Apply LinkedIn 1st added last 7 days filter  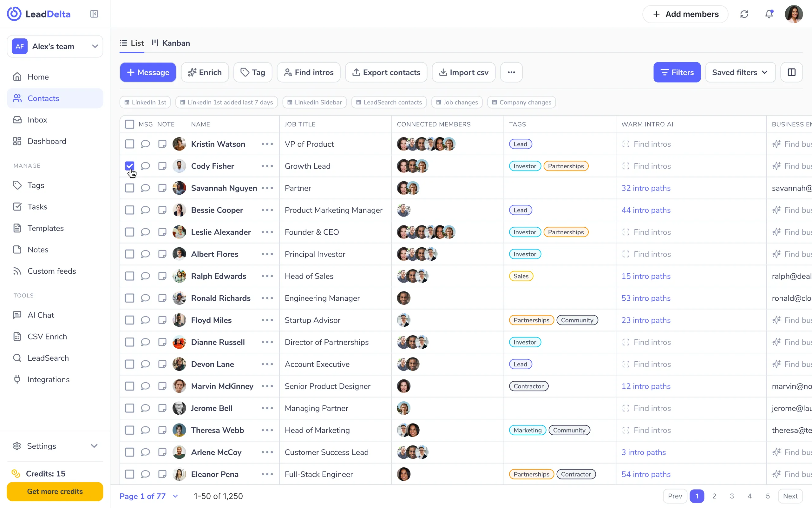(226, 103)
